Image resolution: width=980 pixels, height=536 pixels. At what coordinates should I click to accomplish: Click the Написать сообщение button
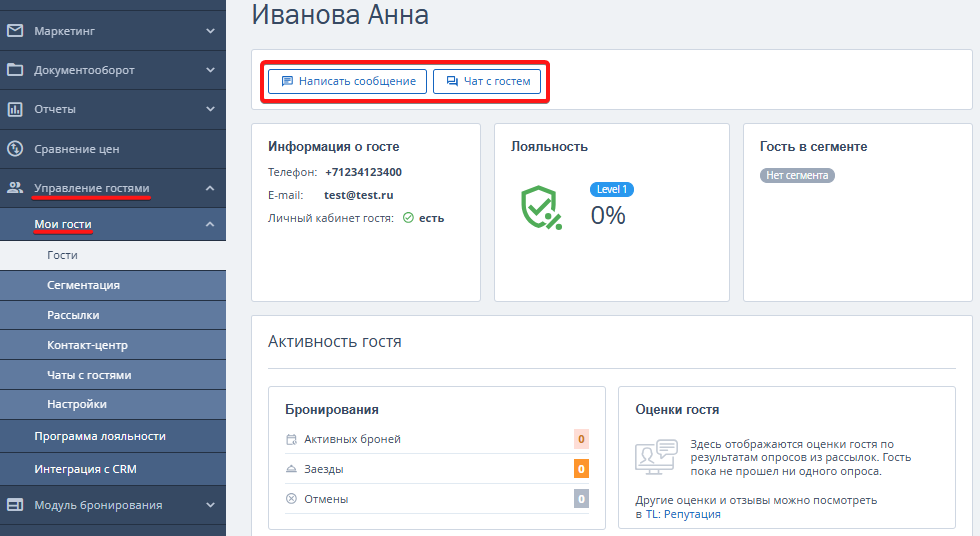click(348, 81)
